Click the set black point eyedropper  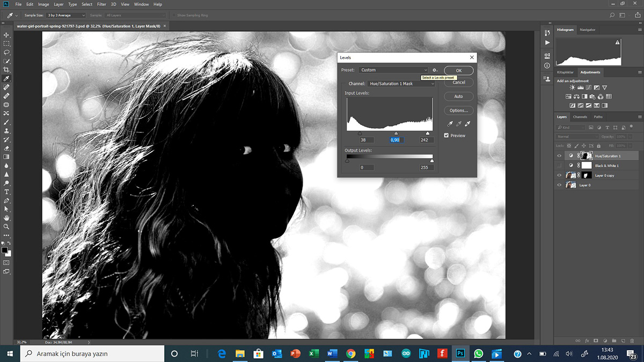[450, 124]
